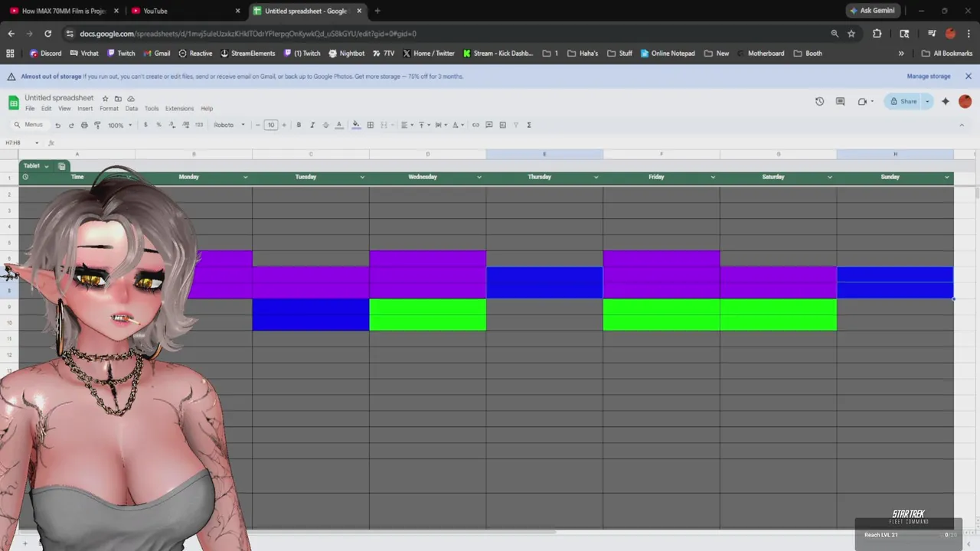Decrease font size with minus button
This screenshot has height=551, width=980.
point(257,125)
